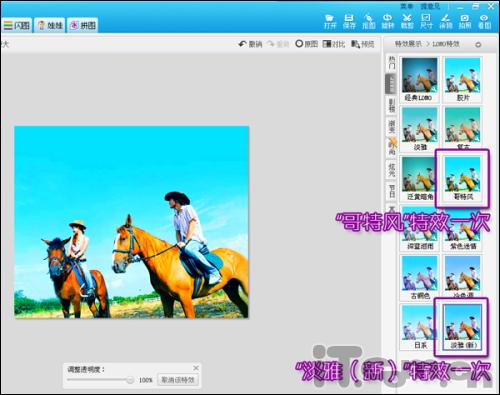Viewport: 500px width, 395px height.
Task: Apply the 冷色调 effect thumbnail
Action: pyautogui.click(x=462, y=277)
